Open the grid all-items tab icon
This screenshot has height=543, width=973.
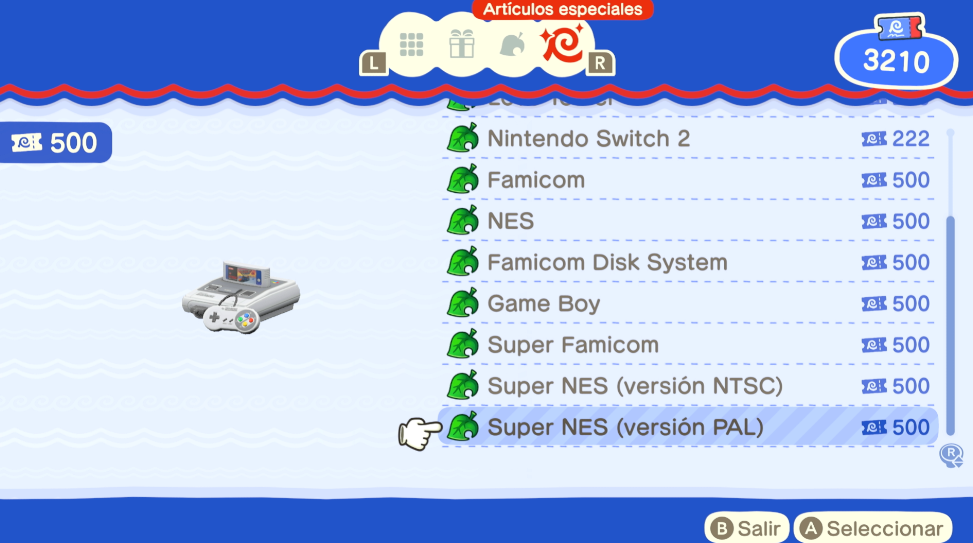(411, 45)
